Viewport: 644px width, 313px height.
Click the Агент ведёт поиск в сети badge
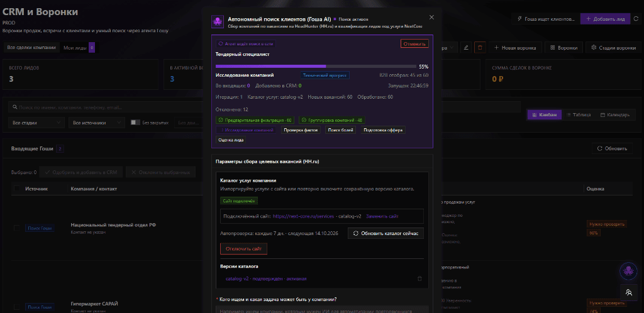246,43
